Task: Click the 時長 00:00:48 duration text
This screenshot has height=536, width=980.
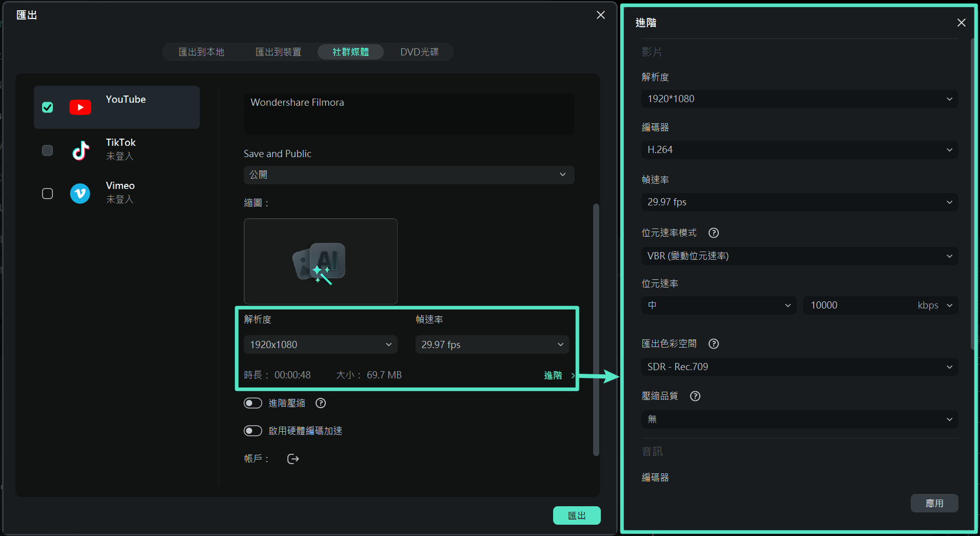Action: (278, 375)
